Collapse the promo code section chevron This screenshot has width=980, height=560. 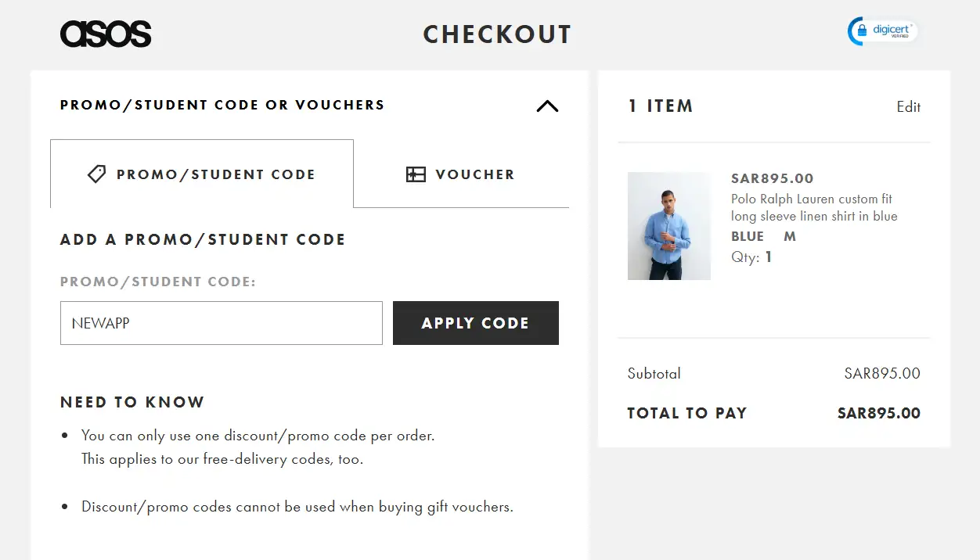point(547,106)
